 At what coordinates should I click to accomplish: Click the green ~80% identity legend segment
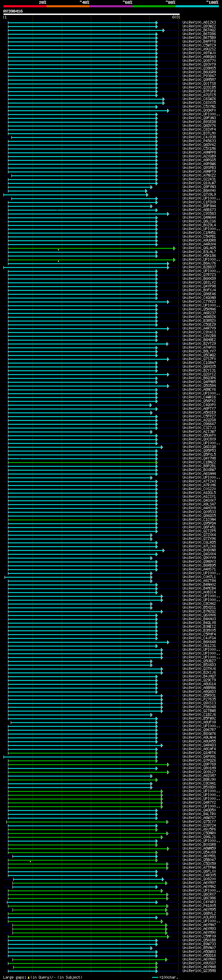[154, 6]
